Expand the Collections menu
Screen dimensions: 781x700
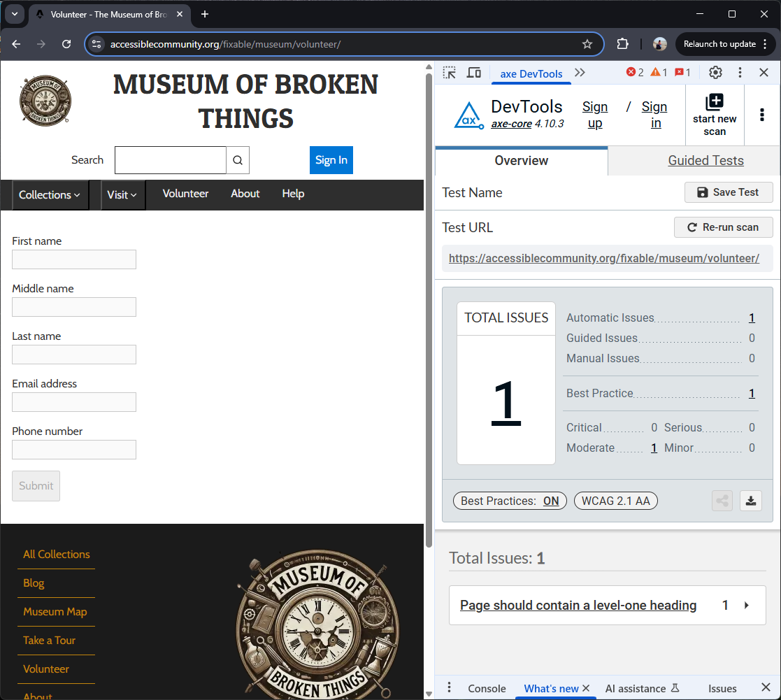[50, 195]
